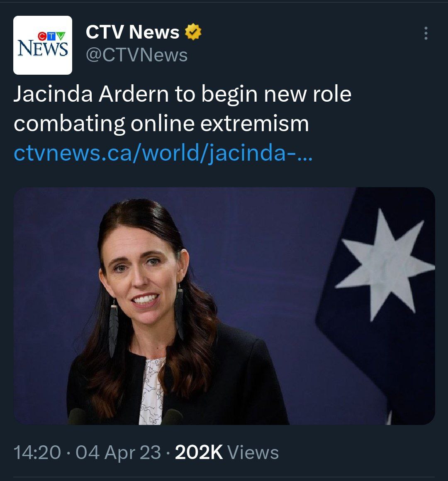This screenshot has width=448, height=481.
Task: Click the CTV News display name
Action: click(x=132, y=32)
